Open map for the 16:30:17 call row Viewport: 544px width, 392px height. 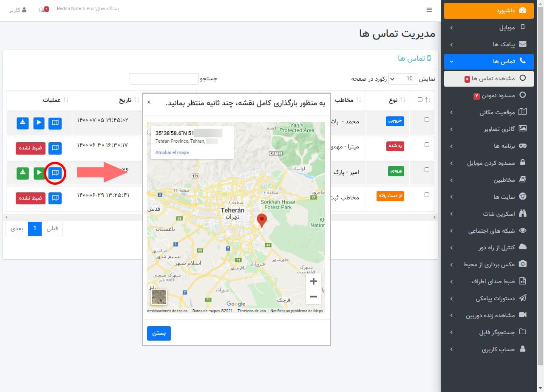click(x=55, y=148)
